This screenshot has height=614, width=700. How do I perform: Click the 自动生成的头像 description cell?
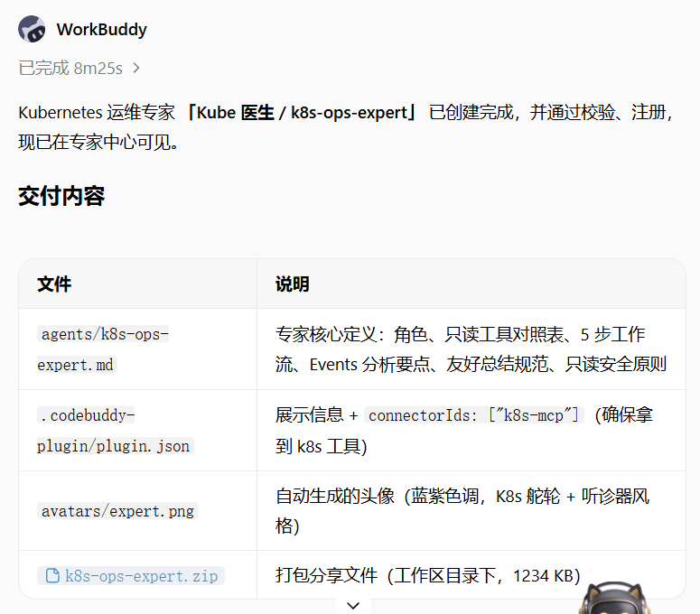coord(471,511)
